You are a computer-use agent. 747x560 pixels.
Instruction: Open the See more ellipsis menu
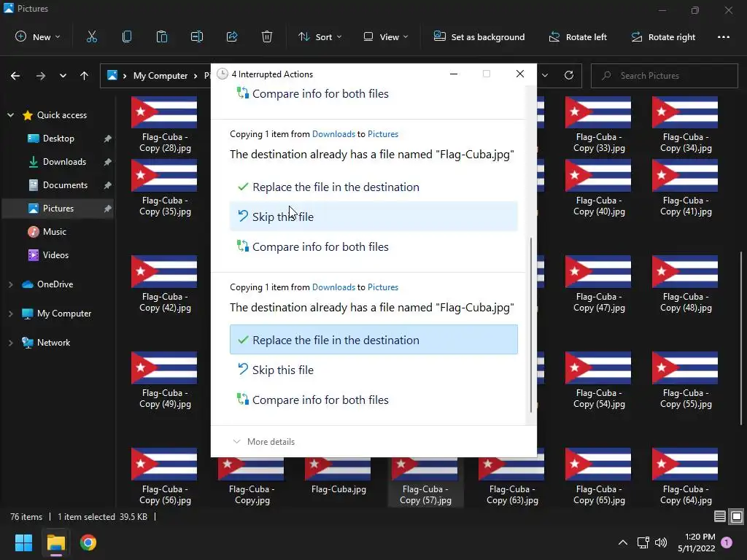(723, 36)
